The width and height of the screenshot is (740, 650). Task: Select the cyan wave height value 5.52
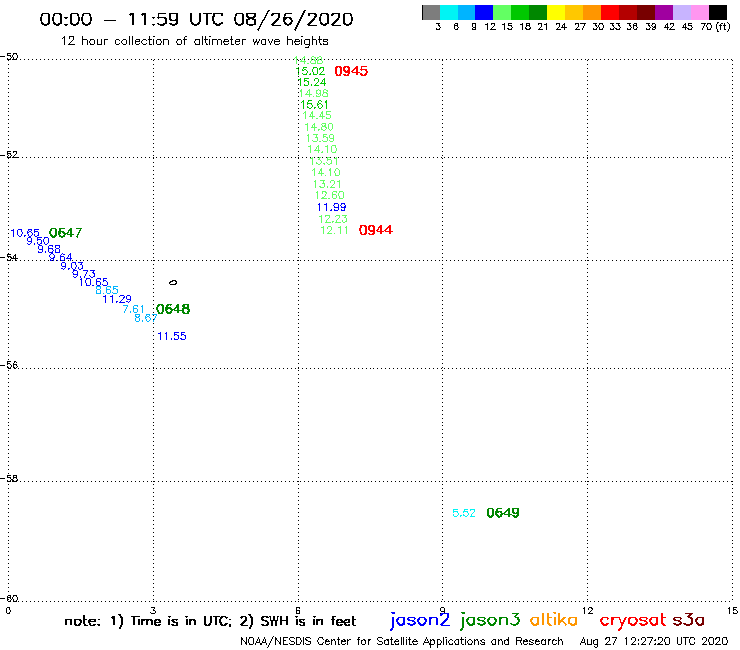pyautogui.click(x=464, y=513)
